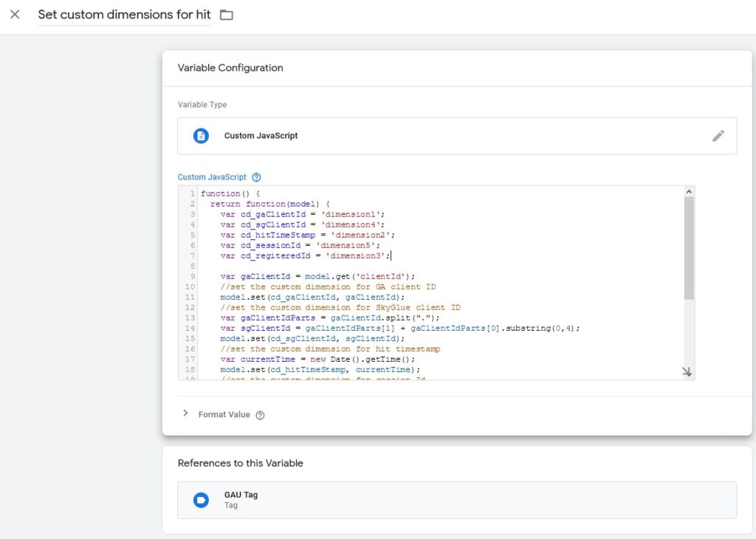Click the blue Custom JavaScript type icon
The width and height of the screenshot is (756, 539).
201,136
